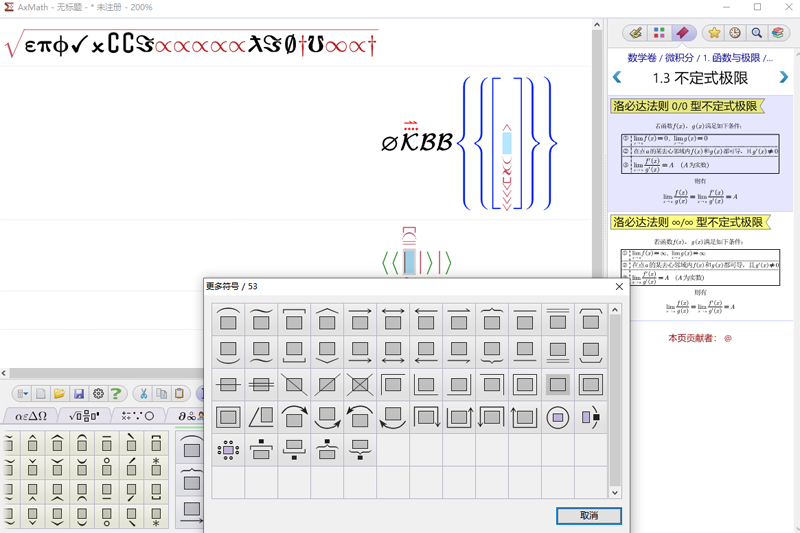Open help via green question mark
The height and width of the screenshot is (533, 800).
(116, 394)
